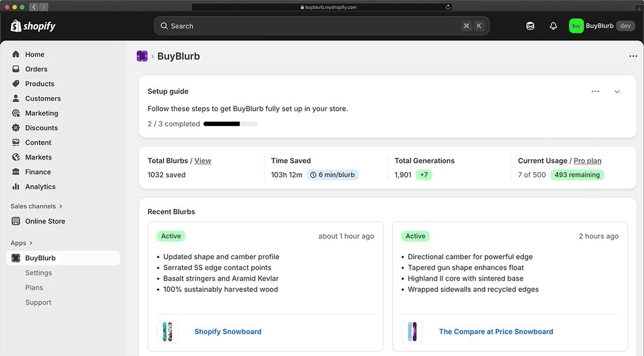This screenshot has height=356, width=644.
Task: Select Online Store sales channel
Action: pyautogui.click(x=45, y=221)
